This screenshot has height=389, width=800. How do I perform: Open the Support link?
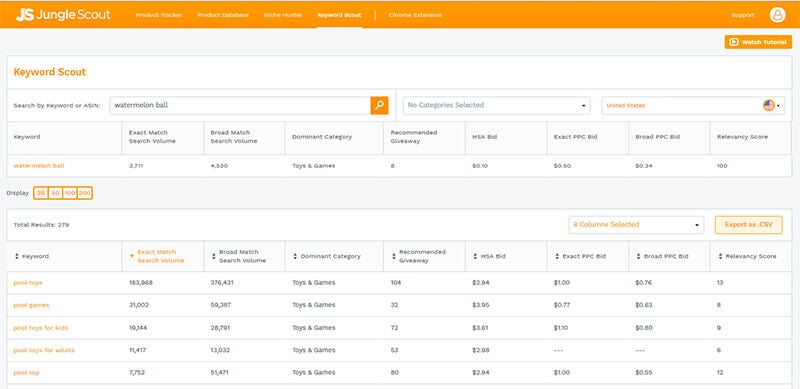pyautogui.click(x=743, y=15)
